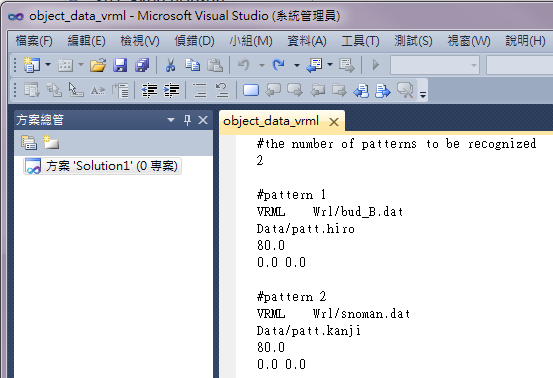The width and height of the screenshot is (553, 378).
Task: Open text editor toolbar options arrow
Action: [423, 94]
